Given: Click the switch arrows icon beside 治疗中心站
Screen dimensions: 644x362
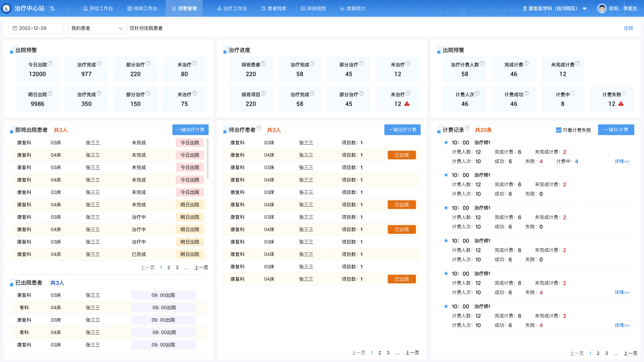Looking at the screenshot, I should click(x=52, y=9).
